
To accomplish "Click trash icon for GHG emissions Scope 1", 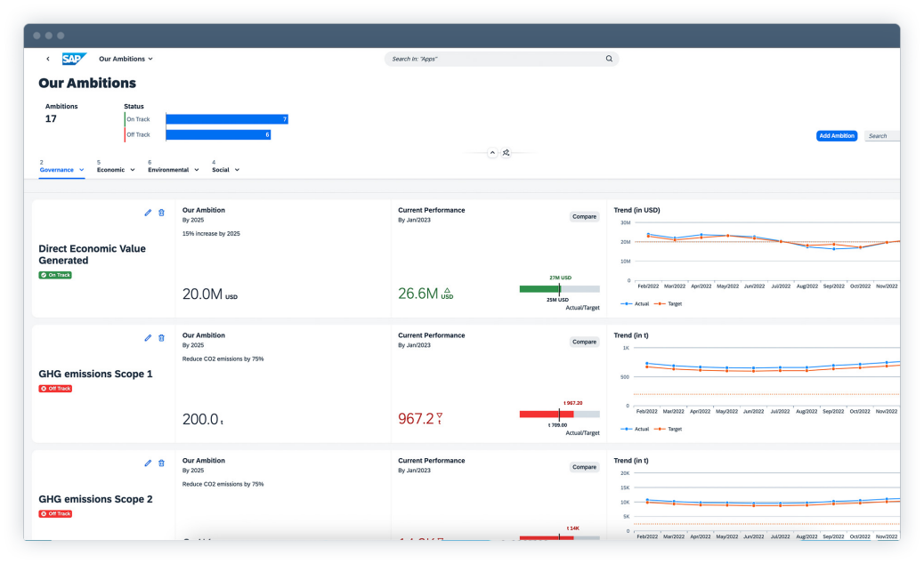I will click(161, 338).
